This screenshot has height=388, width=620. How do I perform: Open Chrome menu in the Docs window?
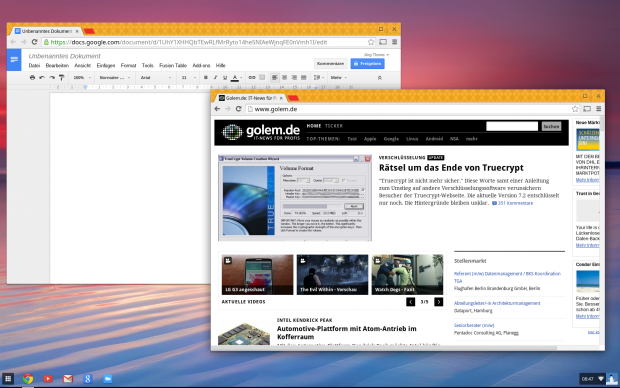pos(394,42)
